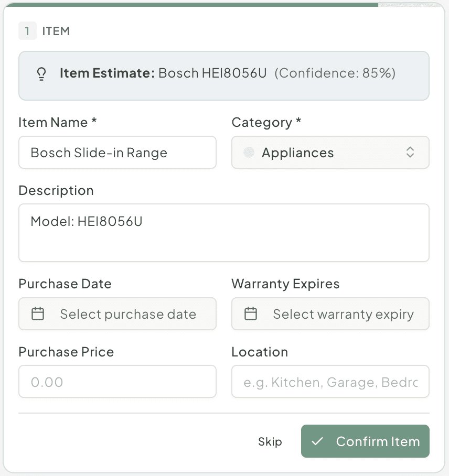Click the calendar icon for Purchase Date
Viewport: 449px width, 476px height.
(37, 313)
